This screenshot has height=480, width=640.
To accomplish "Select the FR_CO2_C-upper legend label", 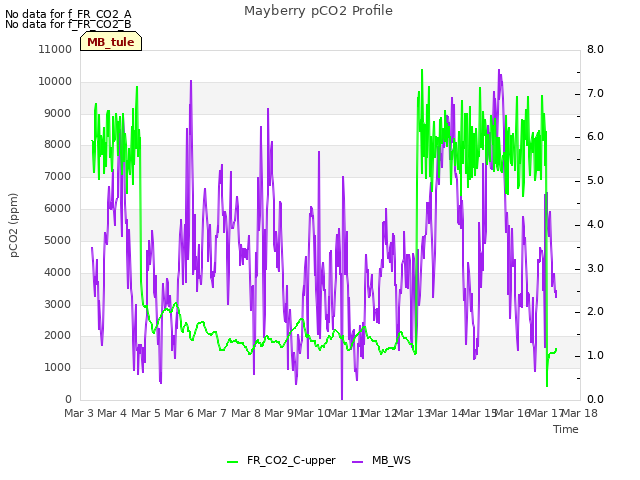I will click(291, 460).
